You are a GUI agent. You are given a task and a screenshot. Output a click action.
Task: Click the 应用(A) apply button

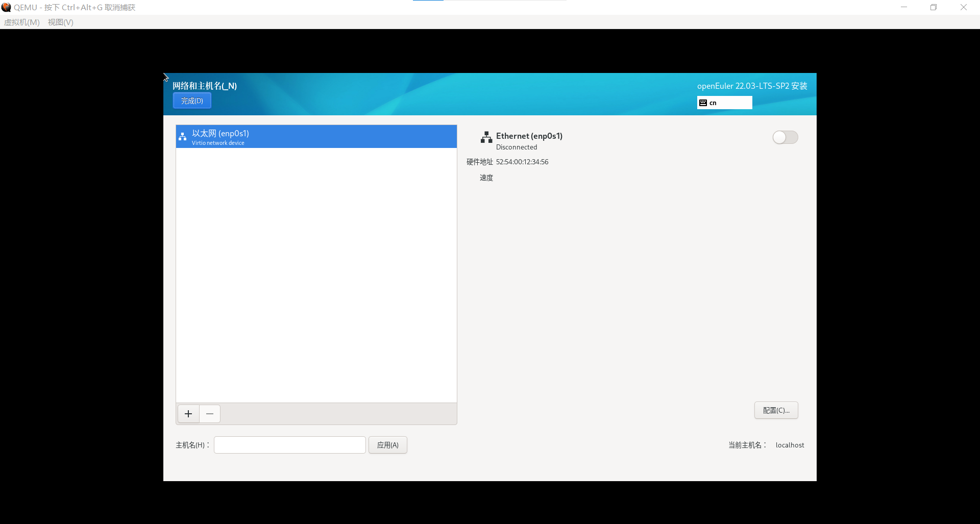(x=388, y=445)
